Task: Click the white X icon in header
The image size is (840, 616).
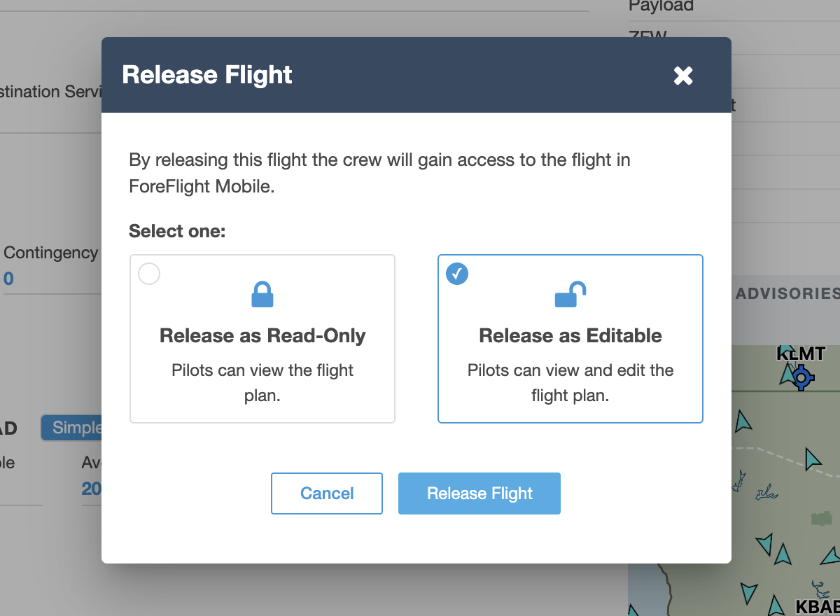Action: (683, 76)
